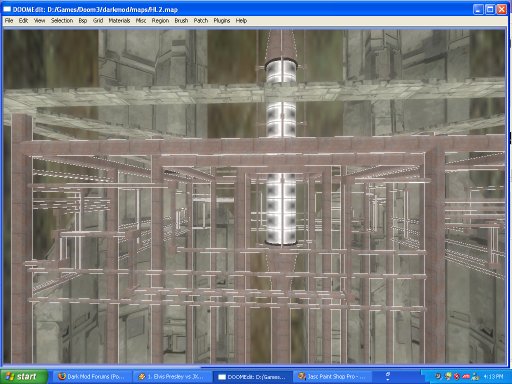This screenshot has width=512, height=384.
Task: Open the Region menu
Action: tap(160, 21)
